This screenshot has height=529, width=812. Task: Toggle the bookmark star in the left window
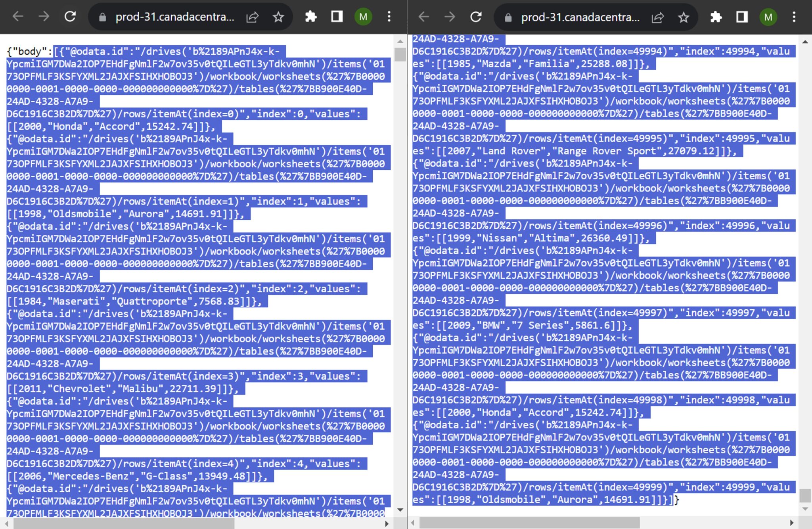click(278, 17)
